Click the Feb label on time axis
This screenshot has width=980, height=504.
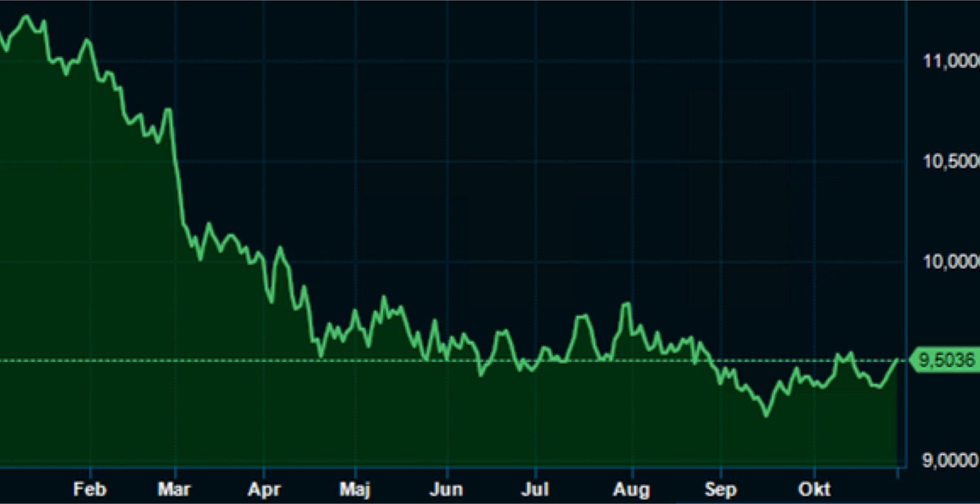90,490
